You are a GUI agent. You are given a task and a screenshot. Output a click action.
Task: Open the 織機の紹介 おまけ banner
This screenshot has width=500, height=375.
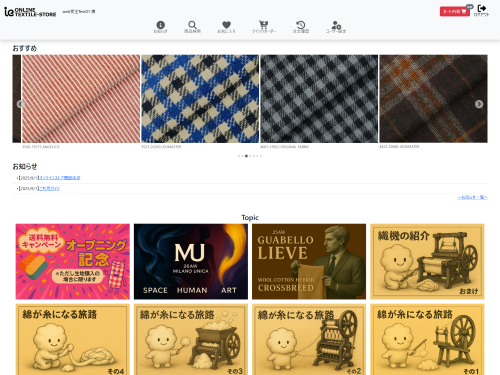[427, 261]
